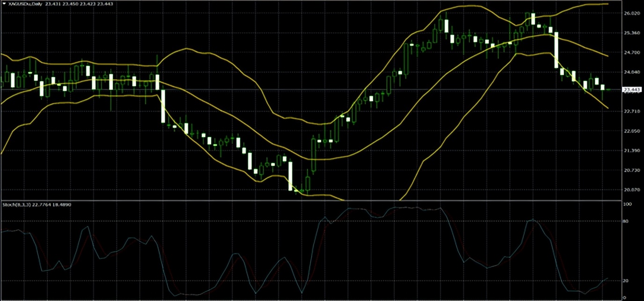The width and height of the screenshot is (644, 301).
Task: Click the stochastic 80 level label
Action: click(x=626, y=221)
